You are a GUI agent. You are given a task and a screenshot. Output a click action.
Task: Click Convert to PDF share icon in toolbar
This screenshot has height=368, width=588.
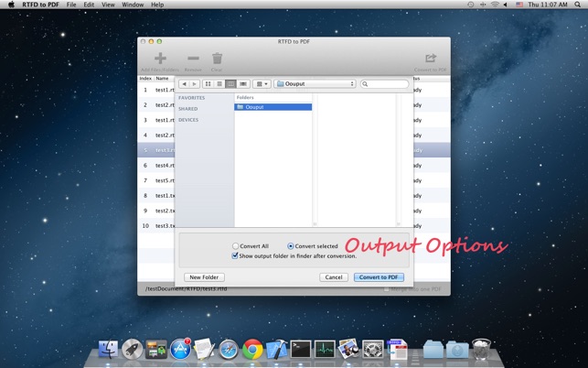431,59
